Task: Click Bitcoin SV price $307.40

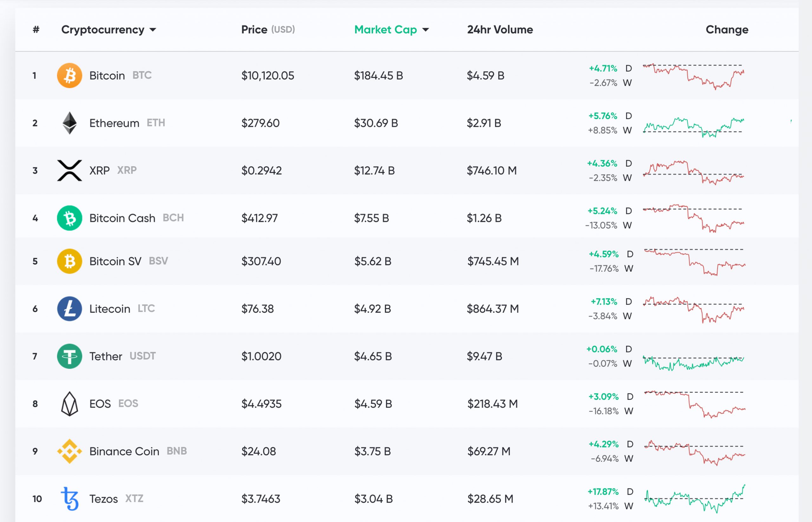Action: [261, 261]
